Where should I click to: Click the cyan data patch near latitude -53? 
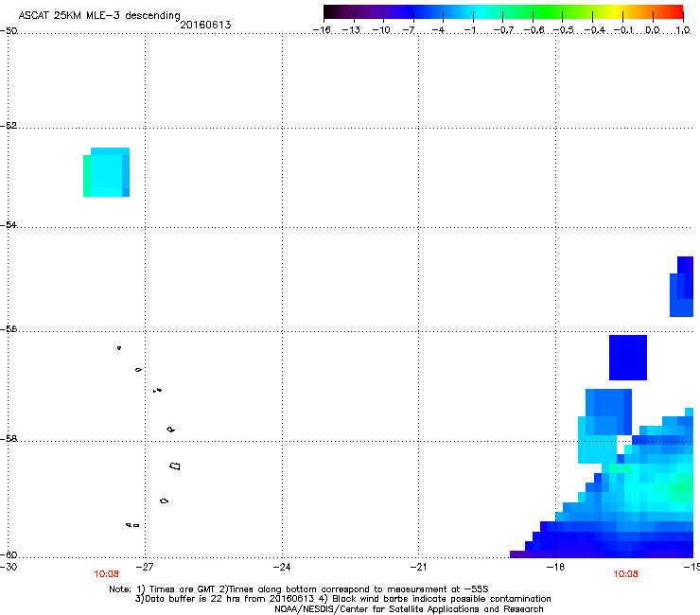[106, 172]
